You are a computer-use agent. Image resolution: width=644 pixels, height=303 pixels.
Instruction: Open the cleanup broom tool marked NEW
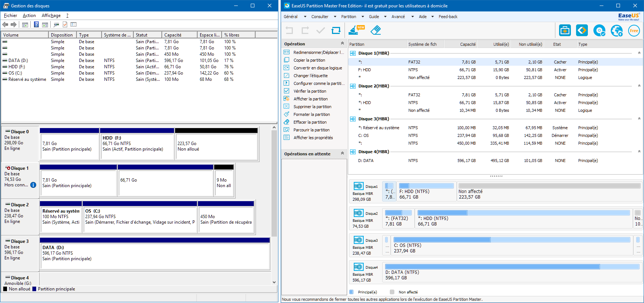(x=356, y=30)
